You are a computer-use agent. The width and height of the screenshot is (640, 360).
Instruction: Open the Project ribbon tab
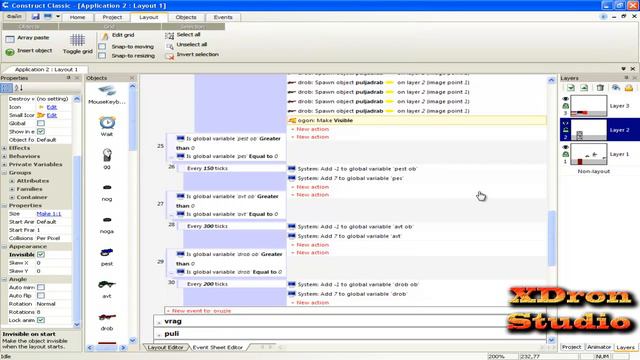tap(112, 17)
